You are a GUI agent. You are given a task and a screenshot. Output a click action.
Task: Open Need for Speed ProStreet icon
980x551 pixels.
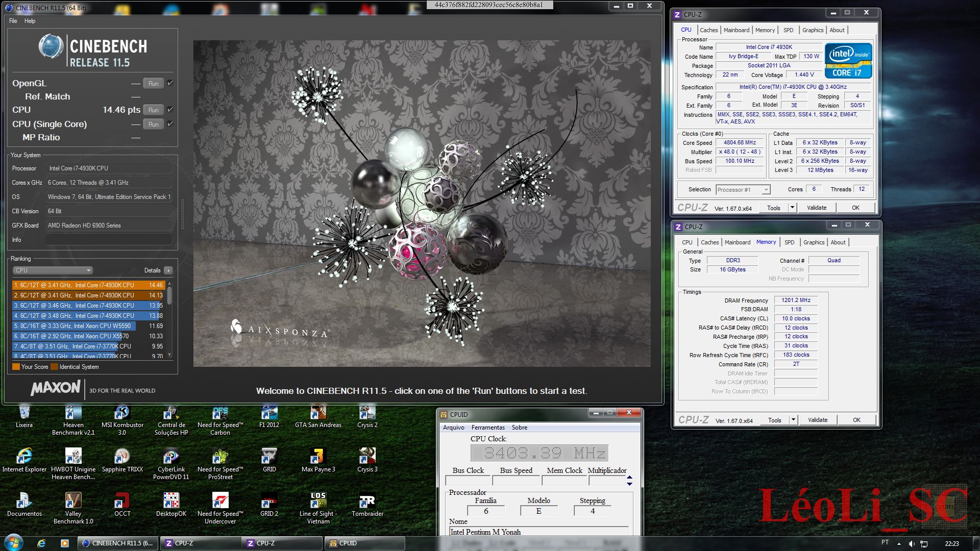(220, 464)
